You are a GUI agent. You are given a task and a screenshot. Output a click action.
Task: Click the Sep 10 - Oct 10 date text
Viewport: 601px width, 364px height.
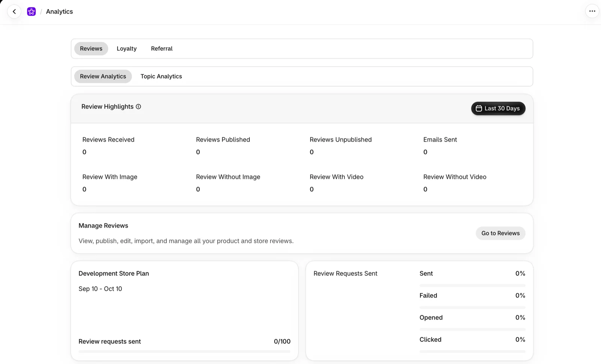[100, 289]
